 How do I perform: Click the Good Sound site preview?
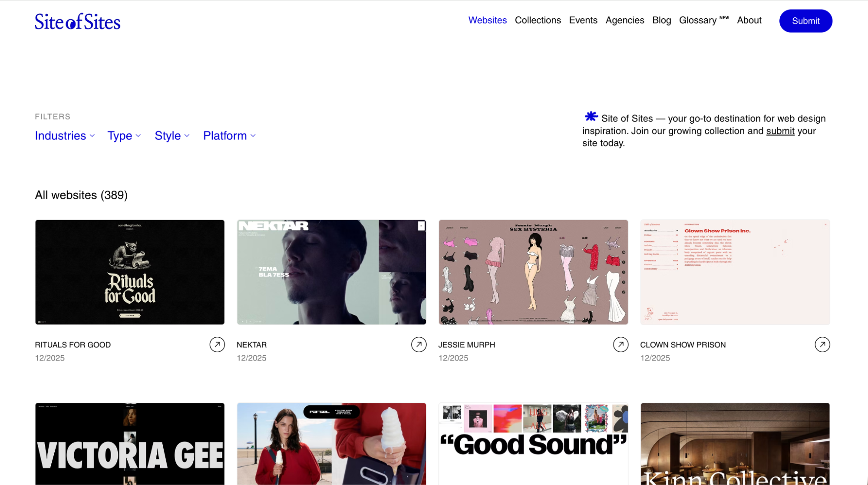pyautogui.click(x=533, y=444)
